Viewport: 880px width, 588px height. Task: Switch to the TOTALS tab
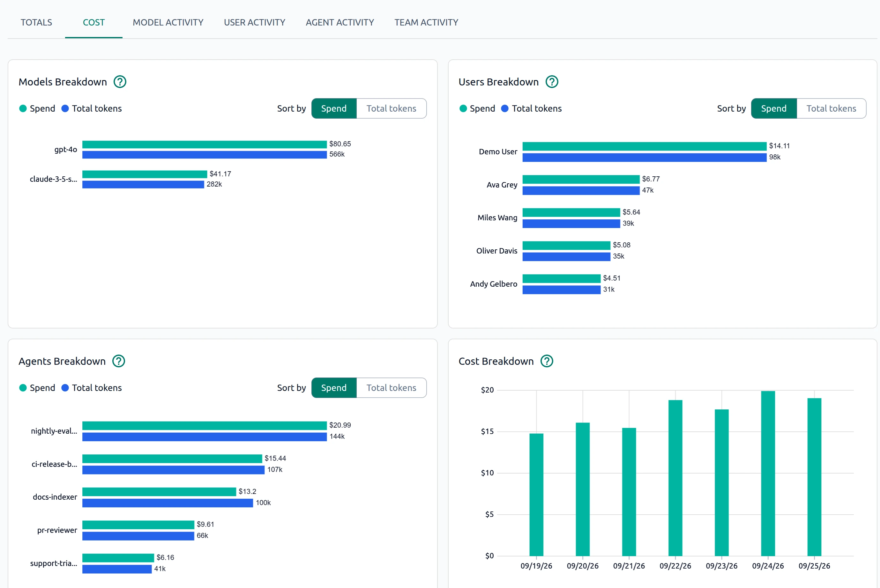pos(36,23)
